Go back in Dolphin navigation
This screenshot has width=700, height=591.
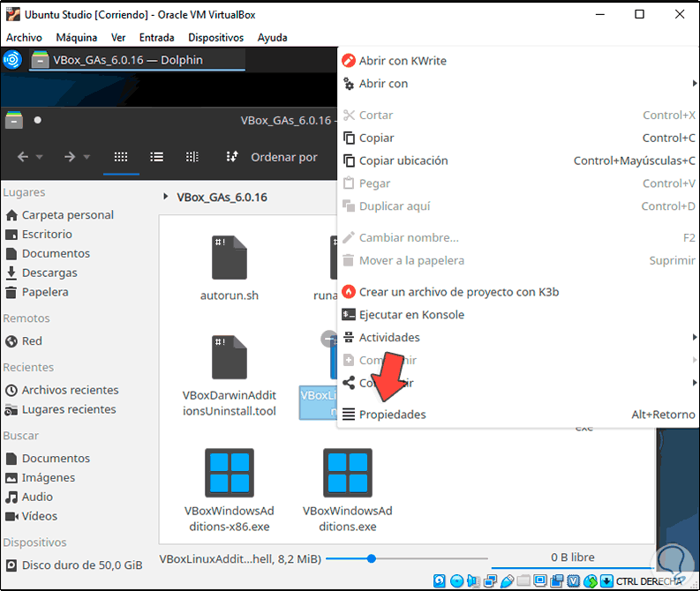click(23, 157)
